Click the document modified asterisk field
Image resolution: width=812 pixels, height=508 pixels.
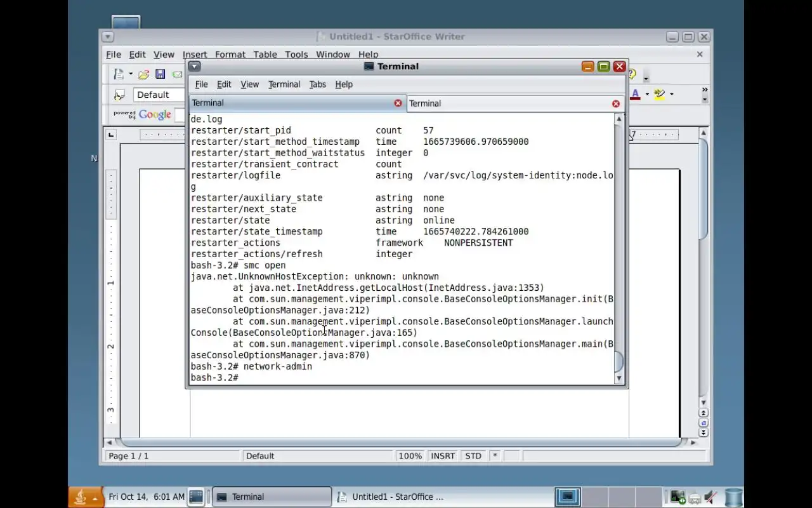click(495, 456)
